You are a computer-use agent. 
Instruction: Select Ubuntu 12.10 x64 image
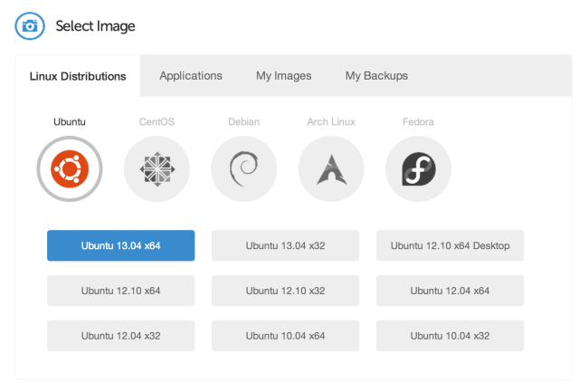120,291
